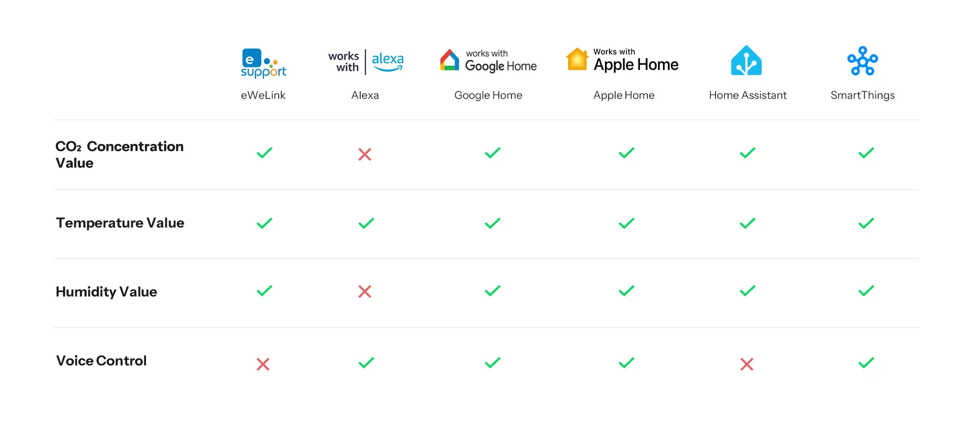Click the Google Home logo icon
This screenshot has height=429, width=980.
pyautogui.click(x=450, y=60)
